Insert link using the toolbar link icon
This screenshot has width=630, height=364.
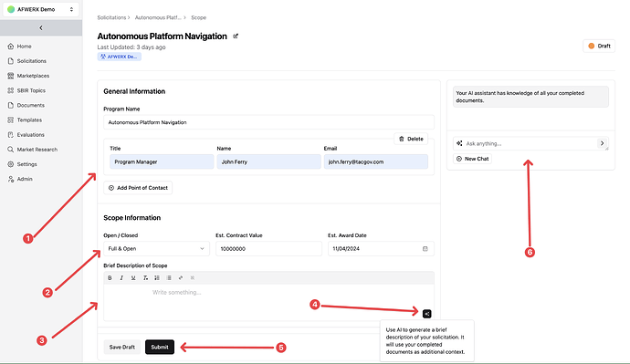(x=181, y=277)
